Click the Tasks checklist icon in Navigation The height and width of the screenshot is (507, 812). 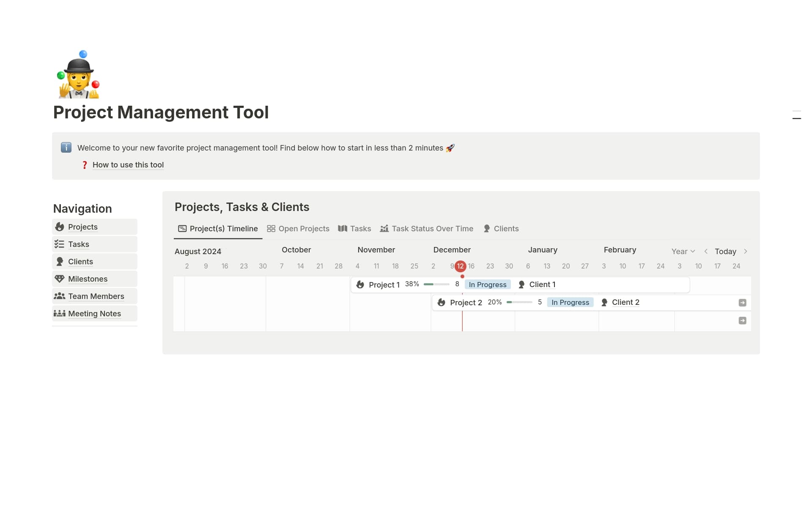pos(60,244)
